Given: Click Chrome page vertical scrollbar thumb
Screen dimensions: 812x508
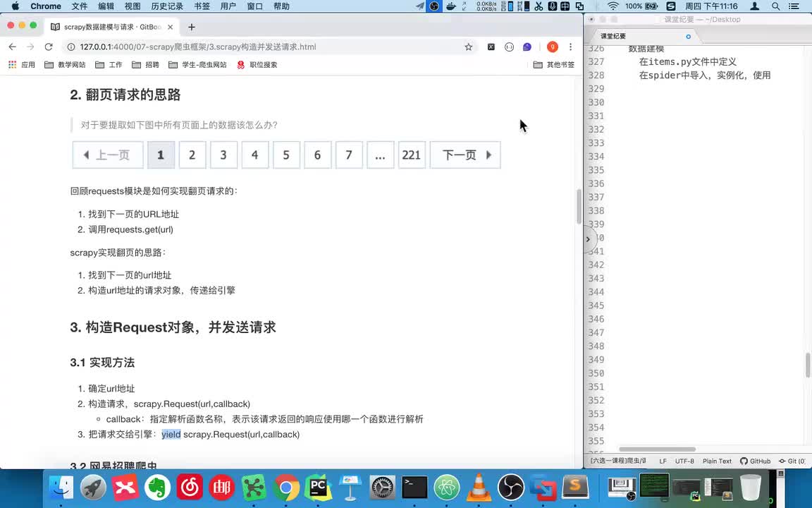Looking at the screenshot, I should click(x=579, y=206).
